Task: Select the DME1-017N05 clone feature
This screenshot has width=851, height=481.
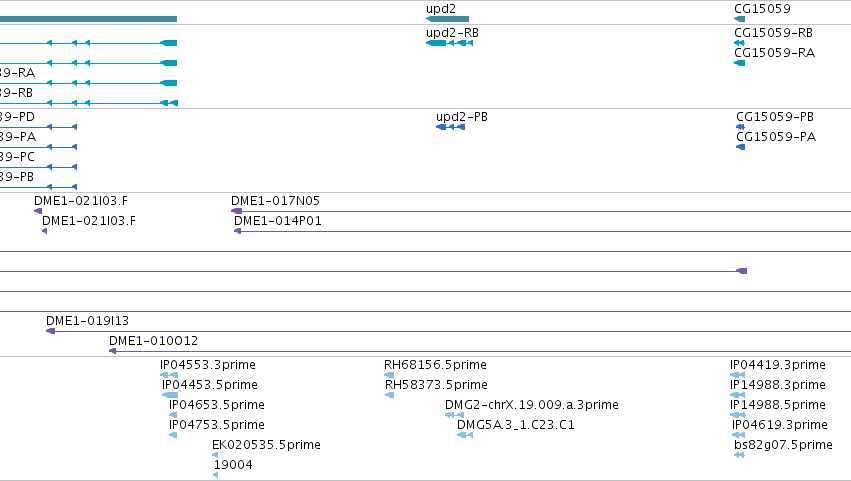Action: (541, 211)
